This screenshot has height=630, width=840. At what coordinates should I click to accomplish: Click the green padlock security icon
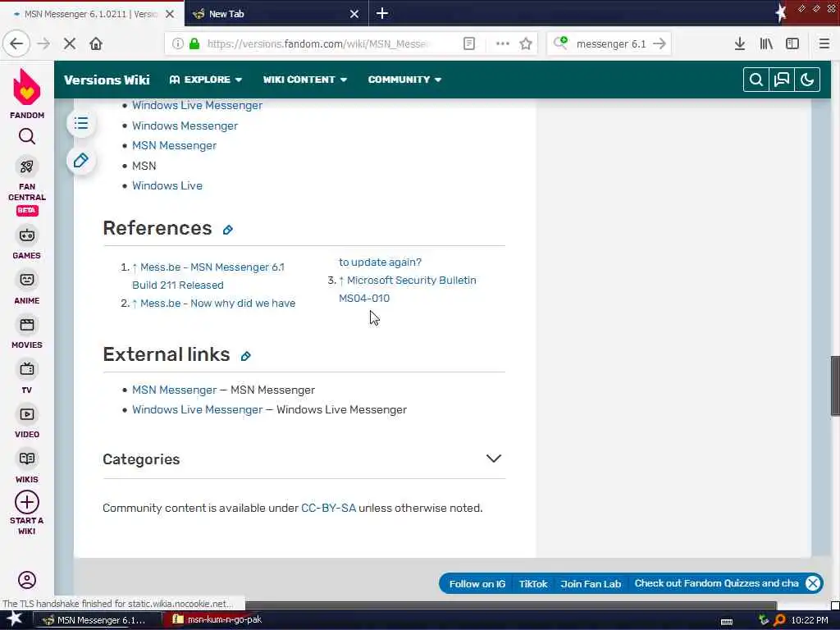pos(194,43)
